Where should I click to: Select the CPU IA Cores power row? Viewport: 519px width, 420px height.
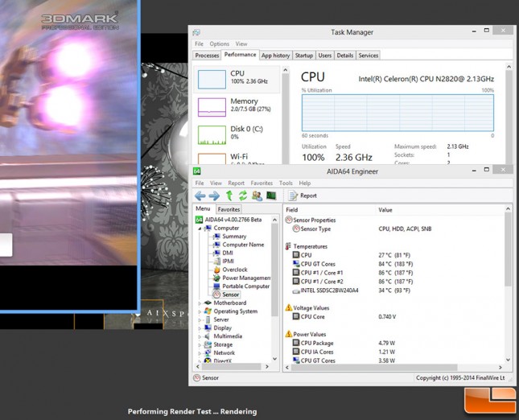[x=344, y=352]
